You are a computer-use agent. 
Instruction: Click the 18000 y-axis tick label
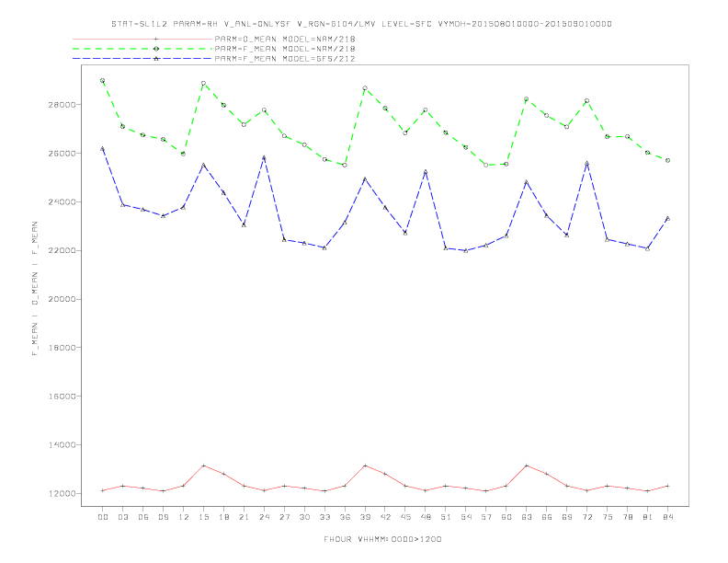point(62,348)
